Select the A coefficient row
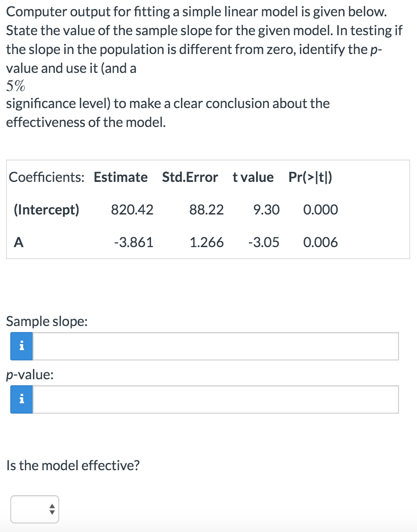The width and height of the screenshot is (417, 532). click(x=172, y=242)
